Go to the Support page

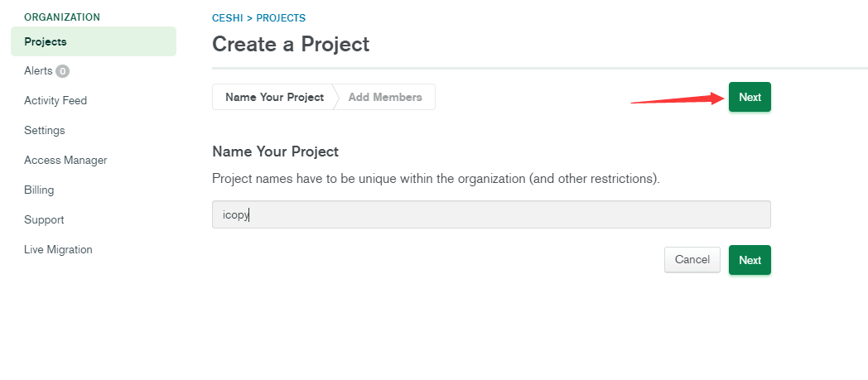click(44, 220)
